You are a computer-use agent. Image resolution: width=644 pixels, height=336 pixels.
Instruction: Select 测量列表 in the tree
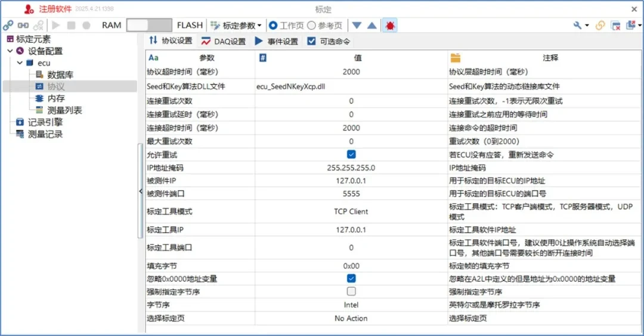(64, 110)
